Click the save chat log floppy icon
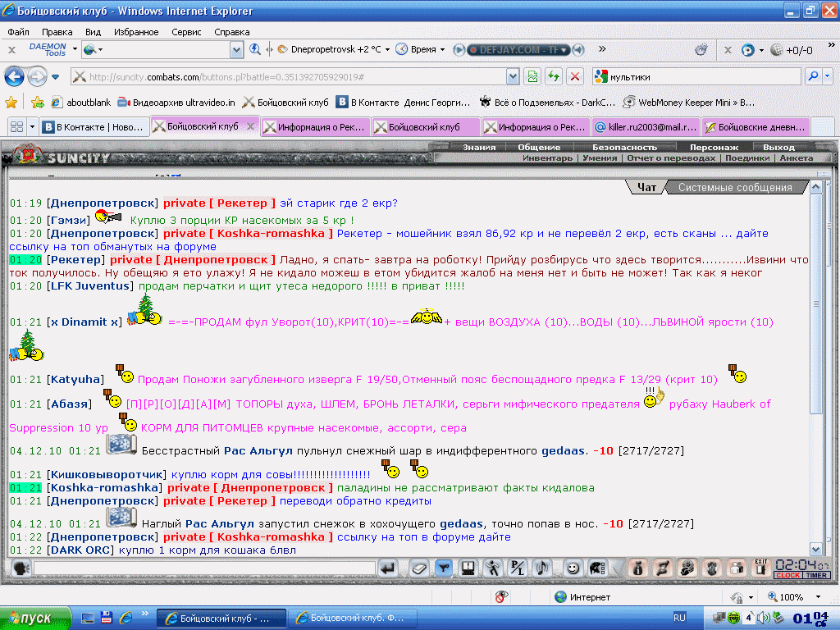Screen dimensions: 840x630 [468, 568]
